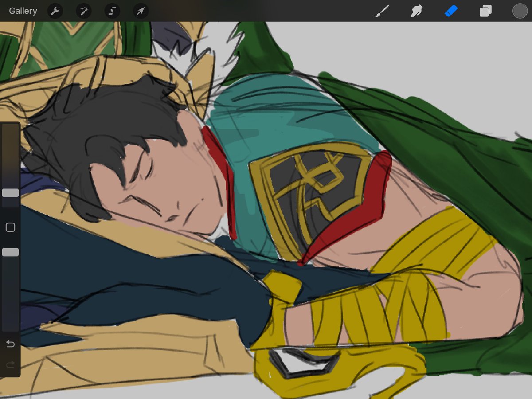Open the brush library from the brush icon
The width and height of the screenshot is (532, 399).
tap(383, 11)
